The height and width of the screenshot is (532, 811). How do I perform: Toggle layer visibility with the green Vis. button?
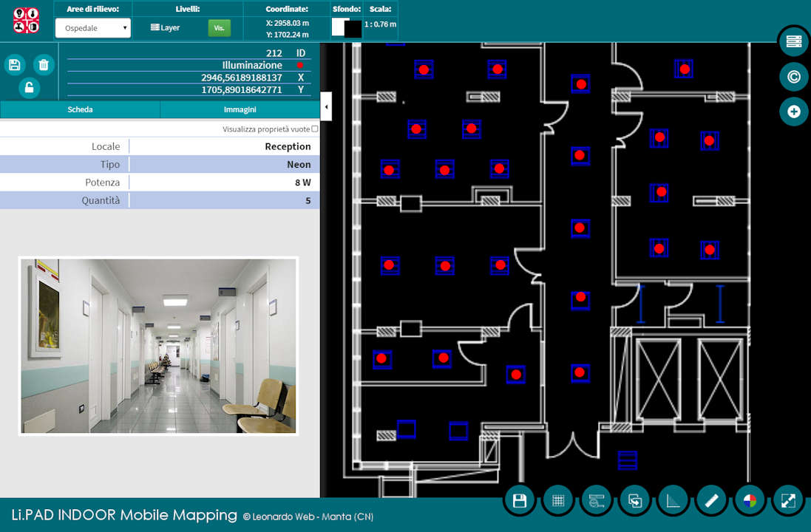pyautogui.click(x=220, y=28)
